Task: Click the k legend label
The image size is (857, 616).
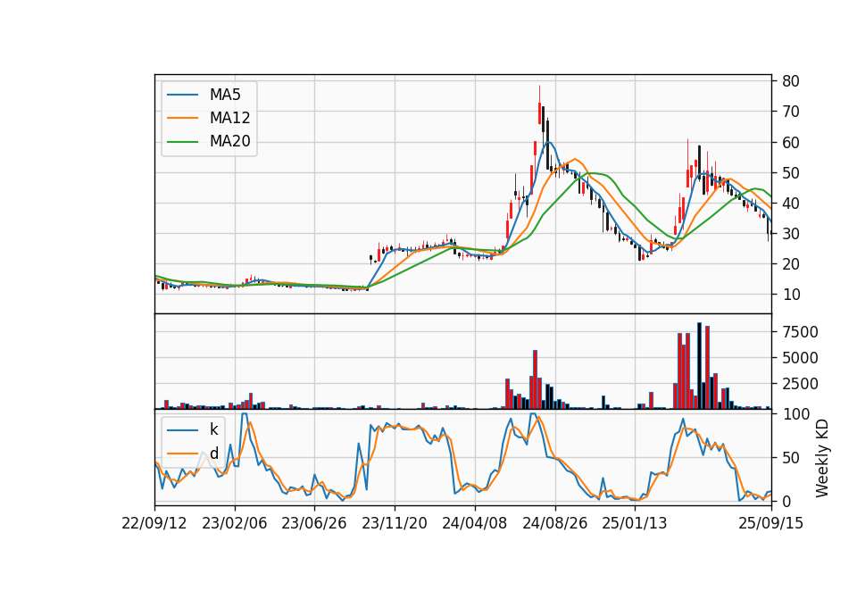Action: pos(213,429)
